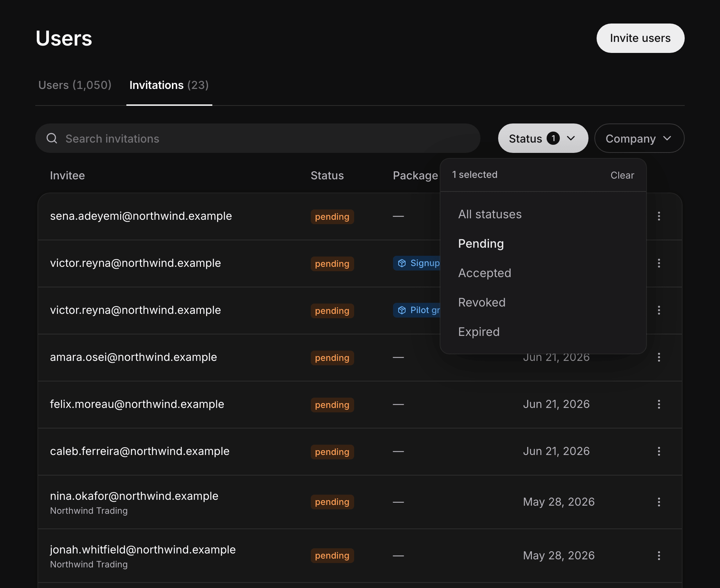
Task: Click the Pilot package badge
Action: [417, 310]
